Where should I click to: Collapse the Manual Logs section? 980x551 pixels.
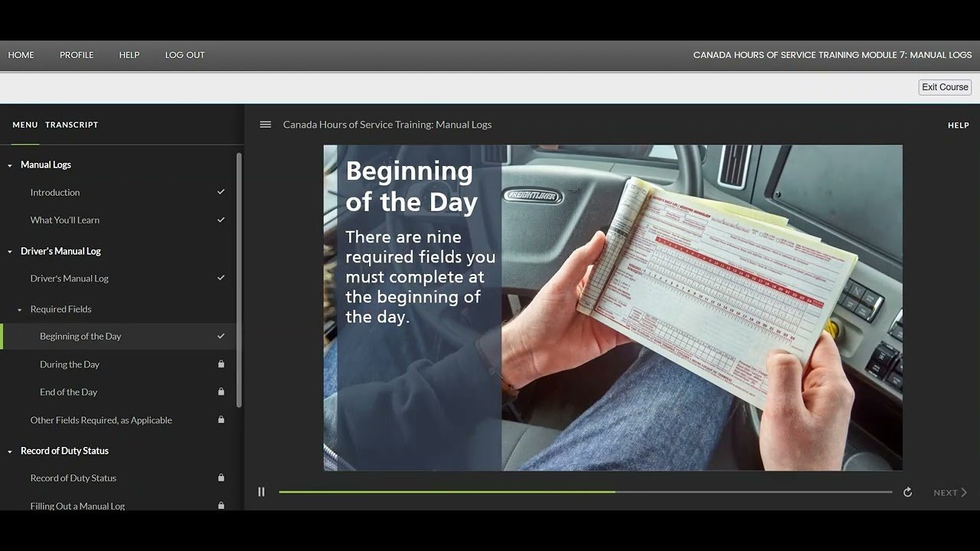tap(10, 165)
